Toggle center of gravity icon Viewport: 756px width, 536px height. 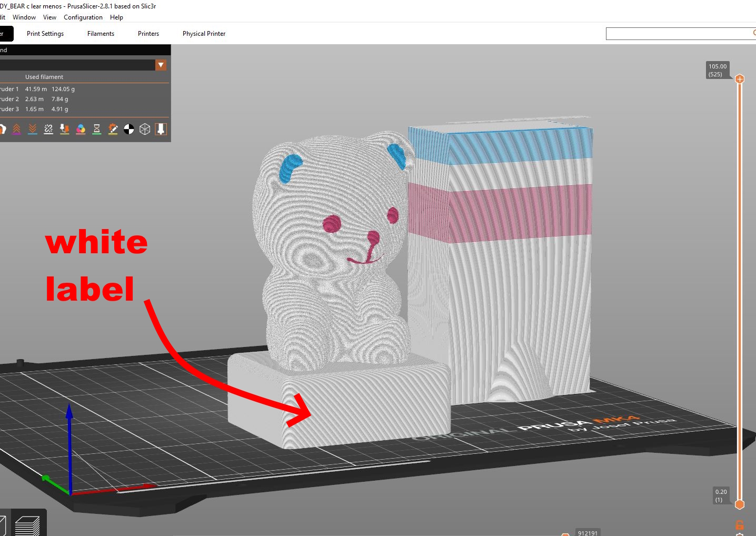tap(129, 129)
